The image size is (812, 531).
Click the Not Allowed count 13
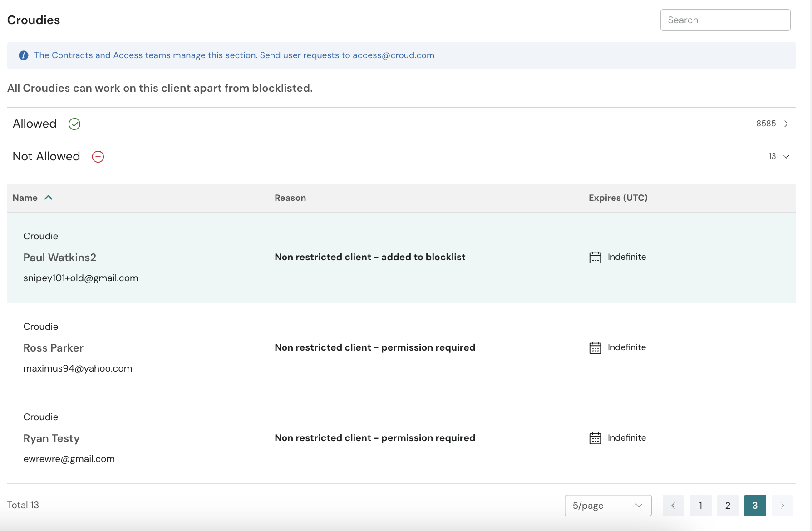pyautogui.click(x=772, y=156)
